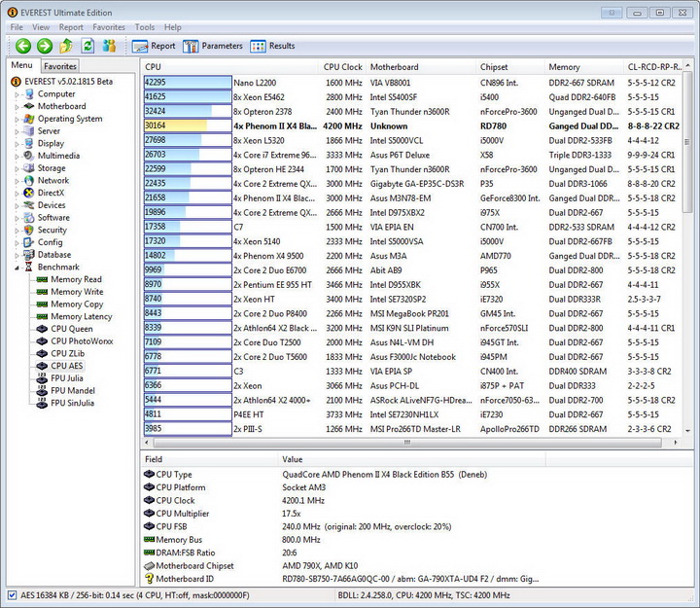Viewport: 700px width, 608px height.
Task: Select the Security shield icon
Action: click(x=29, y=230)
